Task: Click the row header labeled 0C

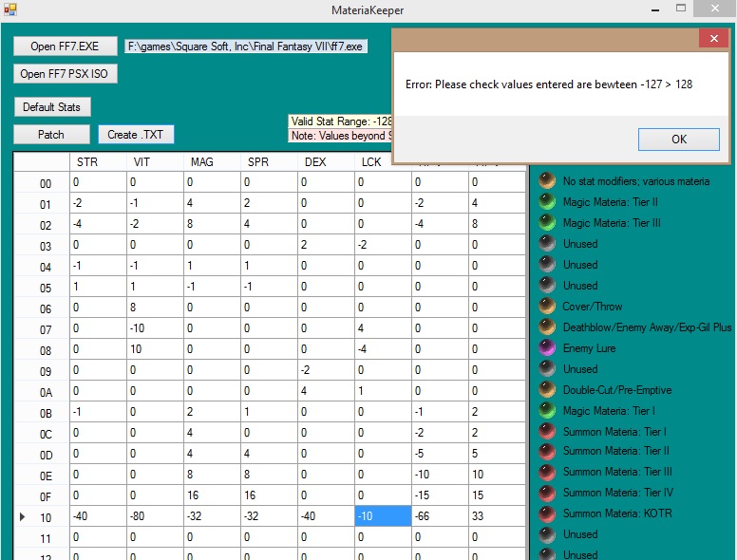Action: tap(42, 434)
